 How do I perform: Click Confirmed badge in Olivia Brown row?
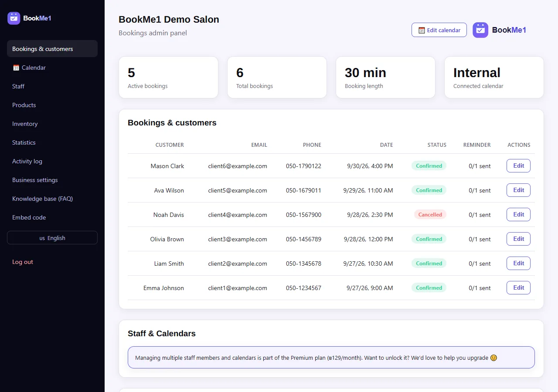coord(429,239)
